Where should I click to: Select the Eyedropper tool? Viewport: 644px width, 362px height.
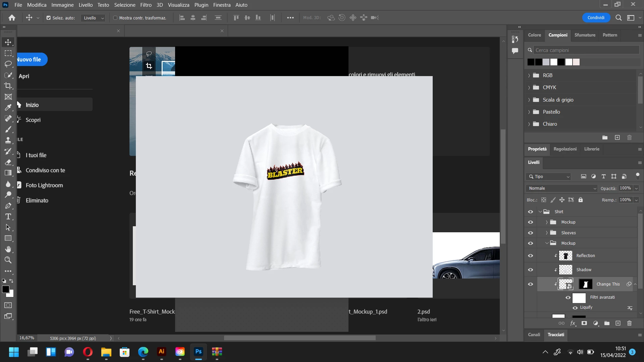8,108
